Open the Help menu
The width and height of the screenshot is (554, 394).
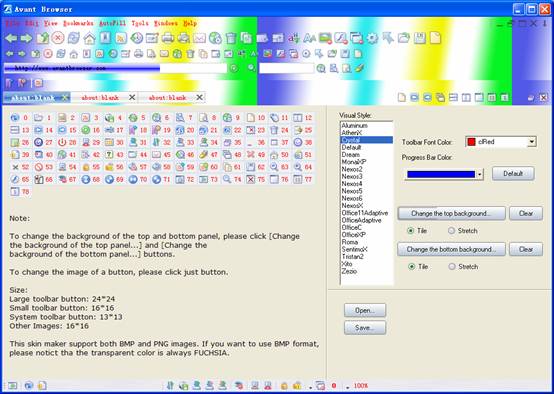[x=190, y=23]
